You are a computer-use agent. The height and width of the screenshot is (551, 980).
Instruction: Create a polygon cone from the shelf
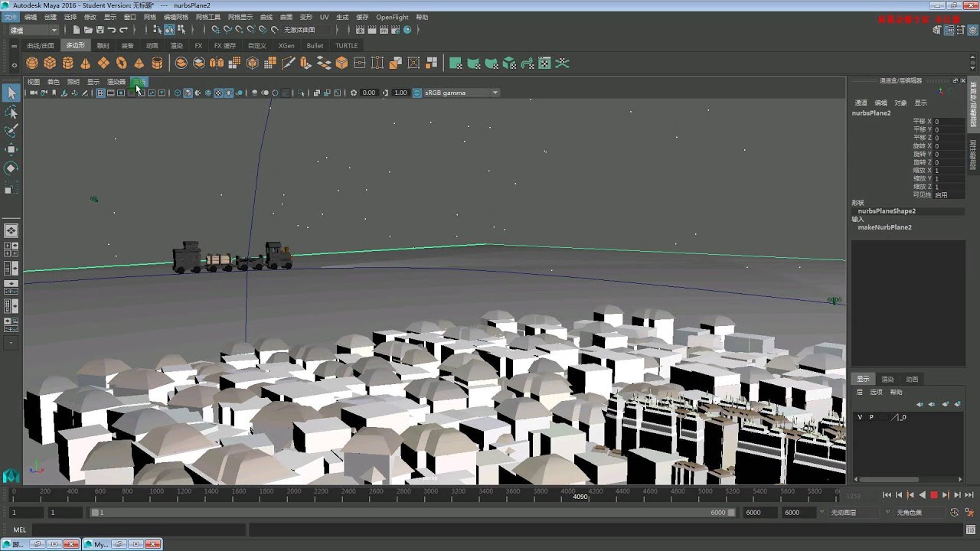(x=85, y=63)
